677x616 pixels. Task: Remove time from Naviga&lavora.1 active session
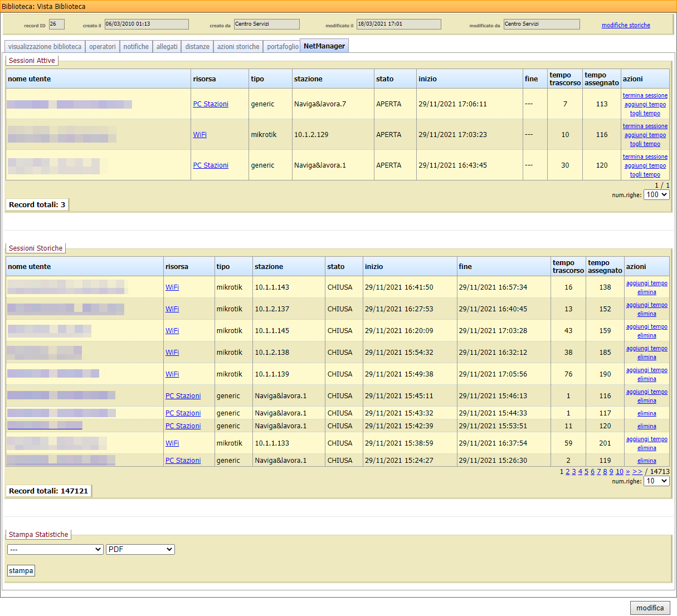point(645,174)
